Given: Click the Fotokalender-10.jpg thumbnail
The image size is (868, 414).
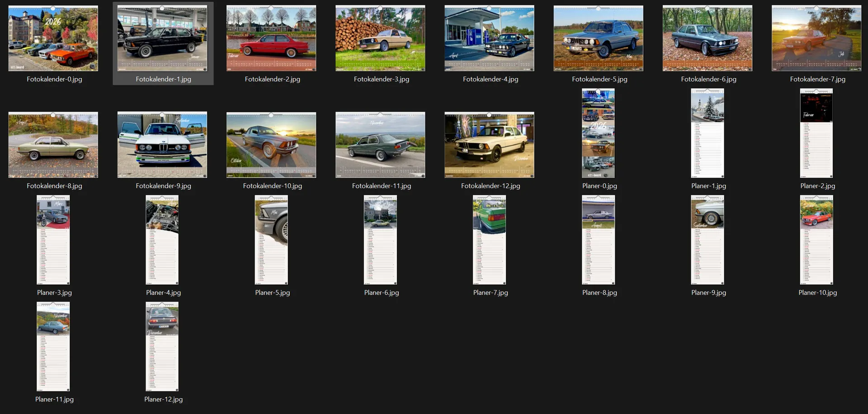Looking at the screenshot, I should click(x=271, y=145).
